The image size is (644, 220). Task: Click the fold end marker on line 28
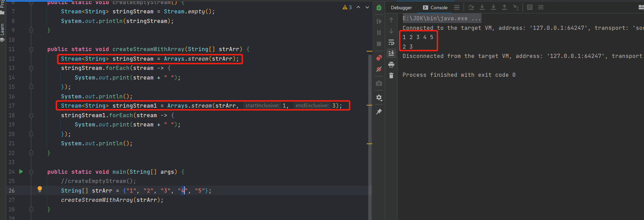[31, 209]
